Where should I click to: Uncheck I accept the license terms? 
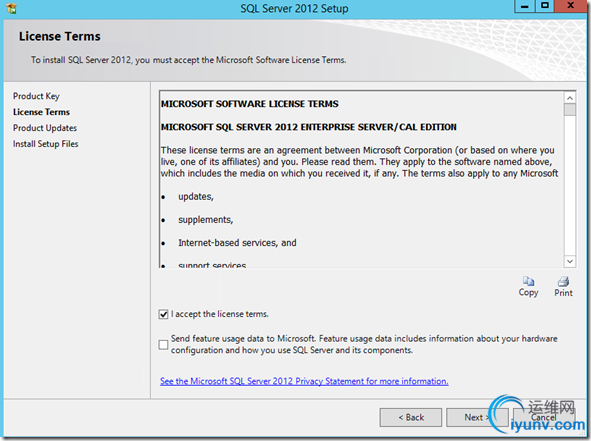point(163,314)
